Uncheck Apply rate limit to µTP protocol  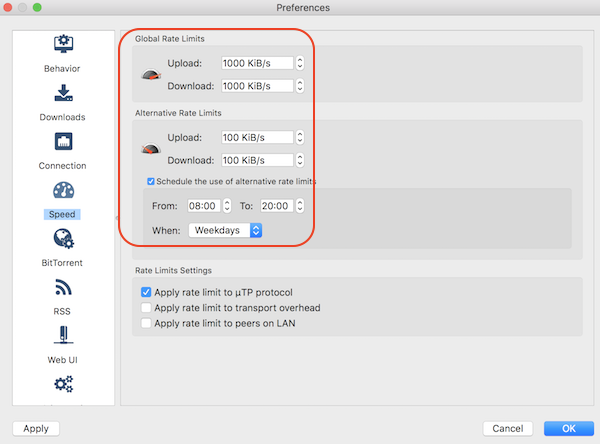[146, 292]
